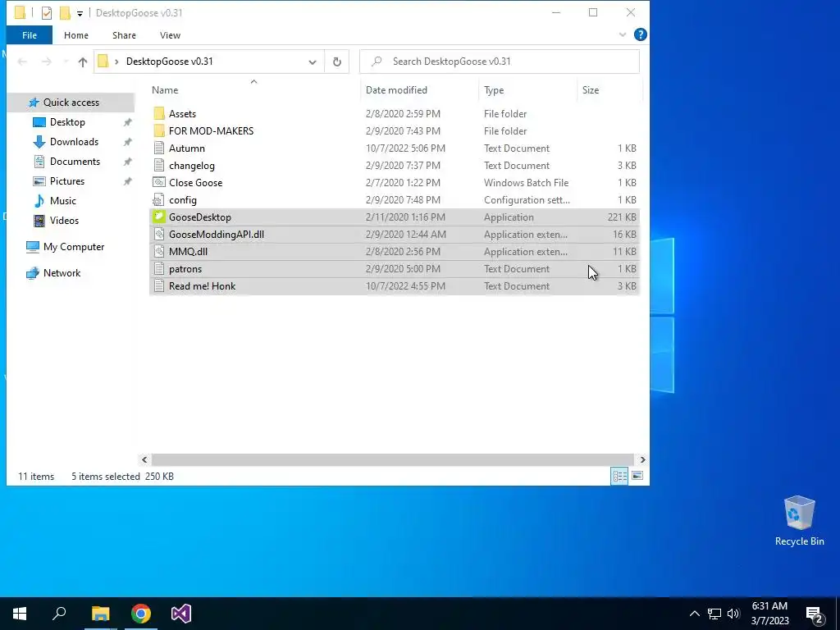
Task: Select the GooseModdingAPI.dll file icon
Action: point(159,234)
